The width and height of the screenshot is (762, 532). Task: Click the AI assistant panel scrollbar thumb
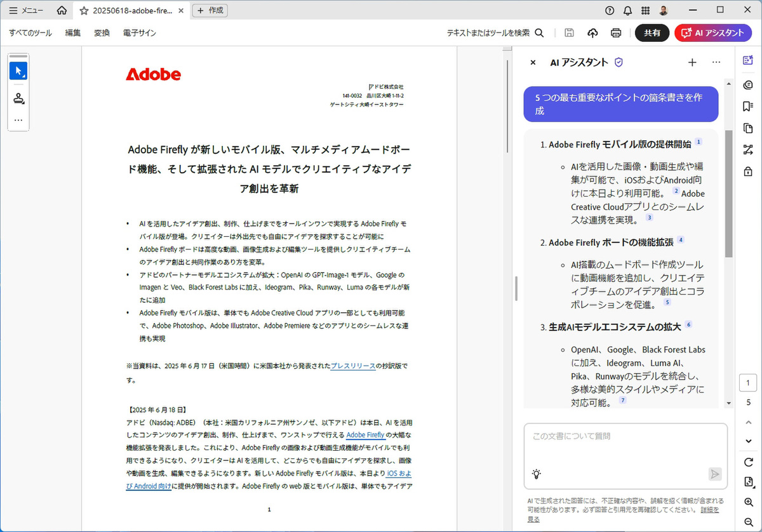coord(728,194)
